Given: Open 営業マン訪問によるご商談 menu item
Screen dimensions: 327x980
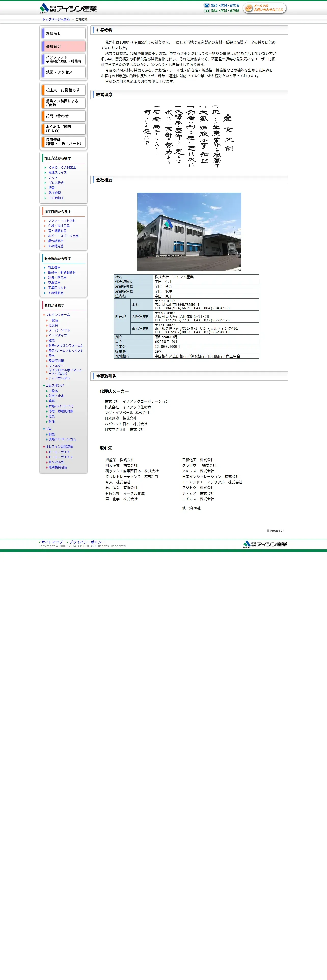Looking at the screenshot, I should click(x=64, y=103).
